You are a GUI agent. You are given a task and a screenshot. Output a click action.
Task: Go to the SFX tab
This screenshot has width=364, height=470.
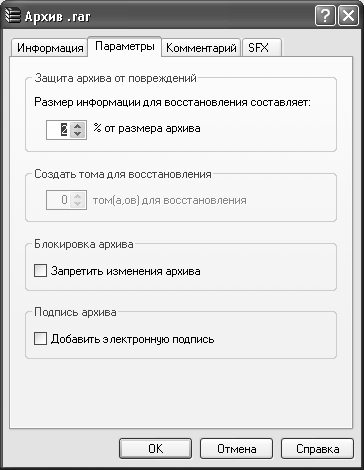point(261,48)
